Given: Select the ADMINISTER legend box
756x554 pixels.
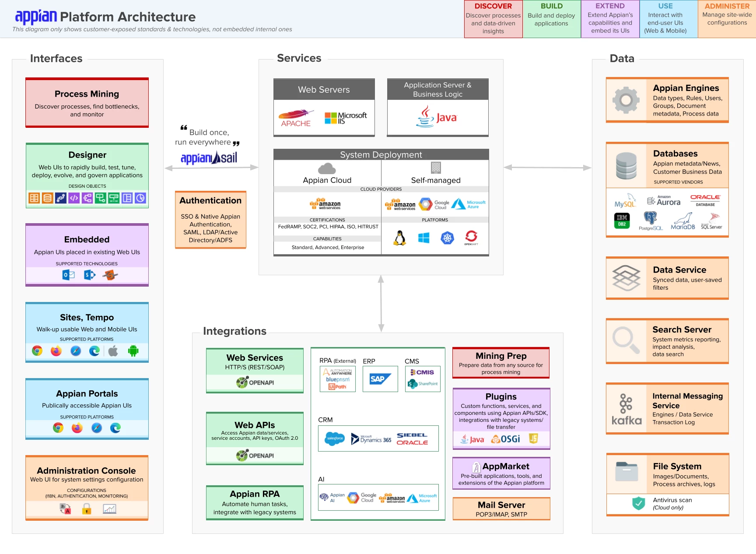Looking at the screenshot, I should point(727,19).
